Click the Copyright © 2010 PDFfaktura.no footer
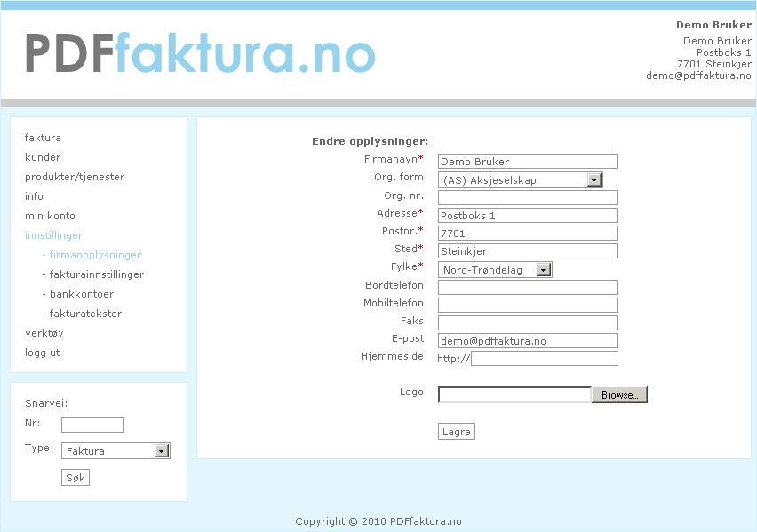The width and height of the screenshot is (757, 532). pyautogui.click(x=378, y=521)
